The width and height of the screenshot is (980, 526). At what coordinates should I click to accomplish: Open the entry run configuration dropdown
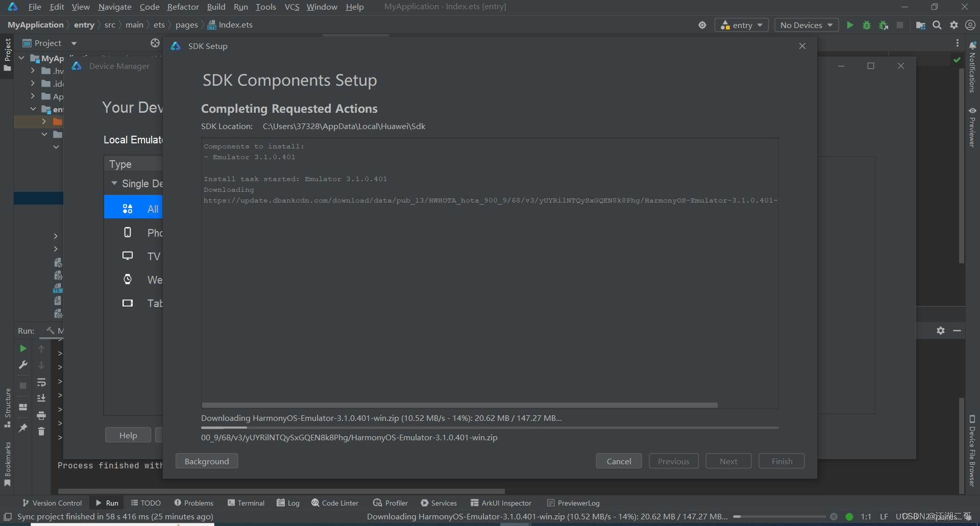[x=742, y=25]
